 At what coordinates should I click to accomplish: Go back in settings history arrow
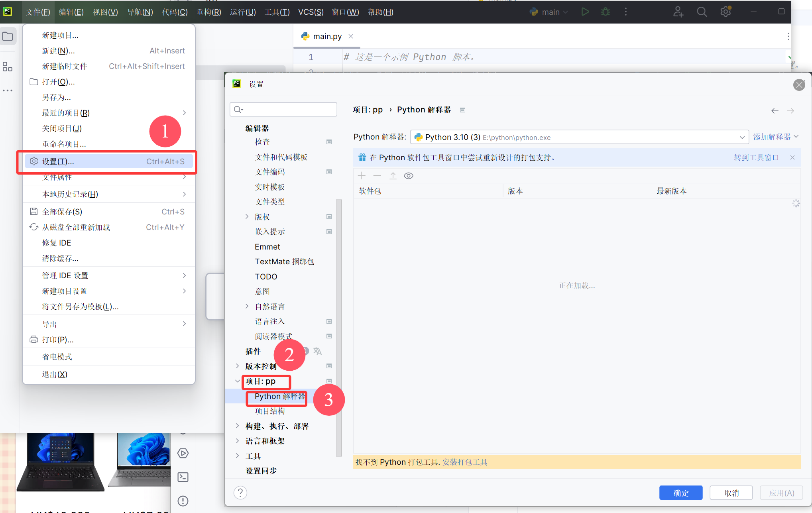coord(775,111)
